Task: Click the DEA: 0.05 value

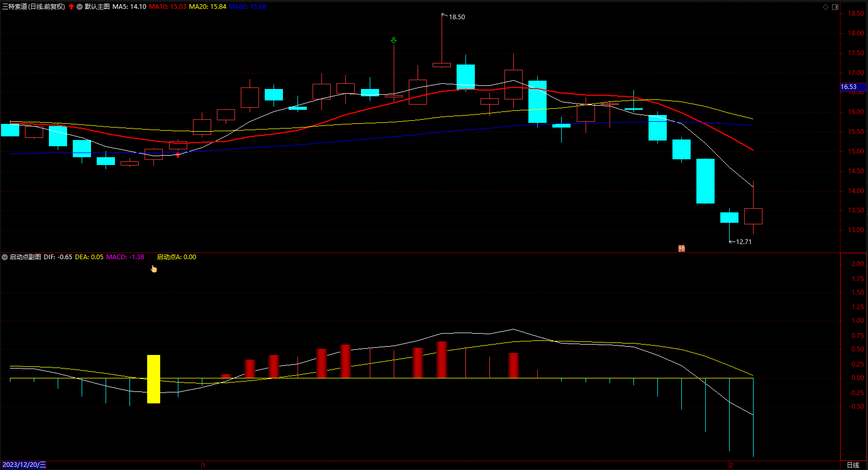Action: pos(89,257)
